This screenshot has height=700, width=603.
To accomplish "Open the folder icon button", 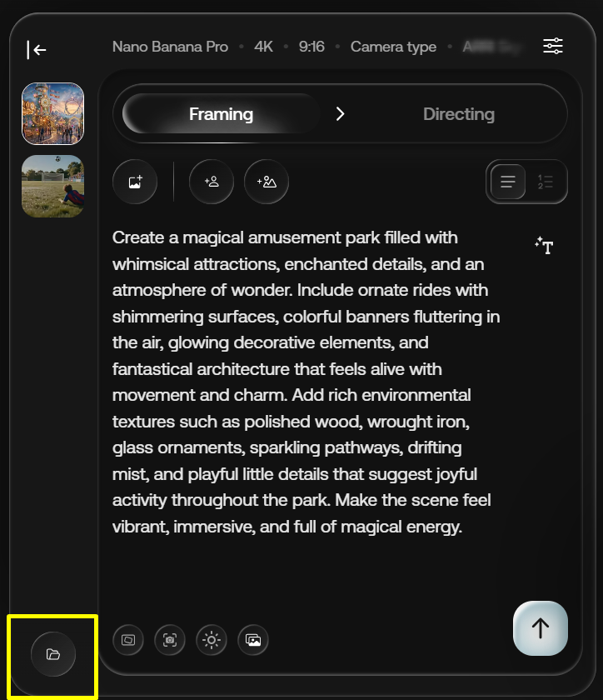I will (x=53, y=655).
